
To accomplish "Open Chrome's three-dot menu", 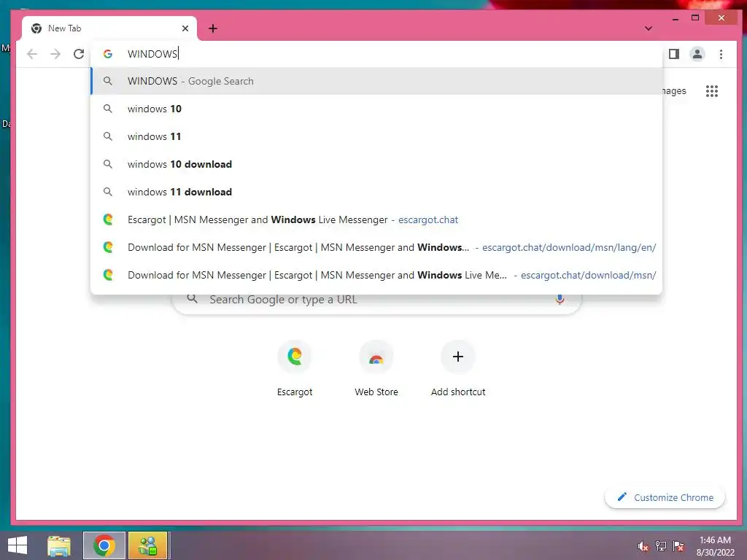I will click(721, 54).
